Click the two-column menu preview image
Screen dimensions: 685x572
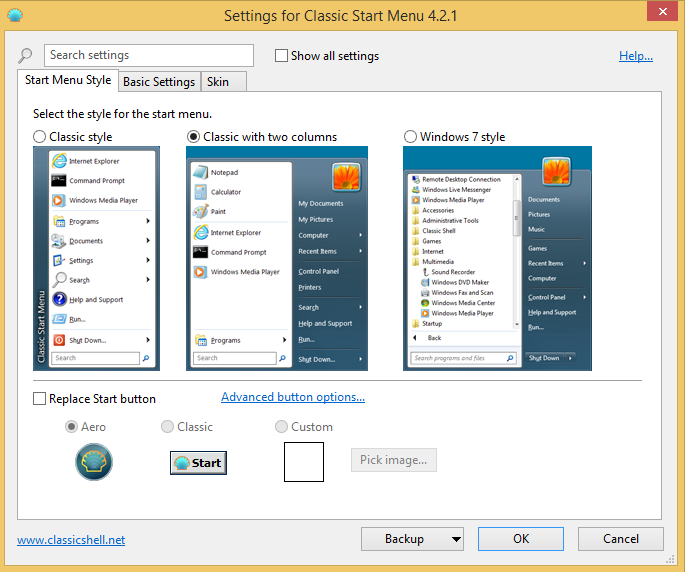277,259
